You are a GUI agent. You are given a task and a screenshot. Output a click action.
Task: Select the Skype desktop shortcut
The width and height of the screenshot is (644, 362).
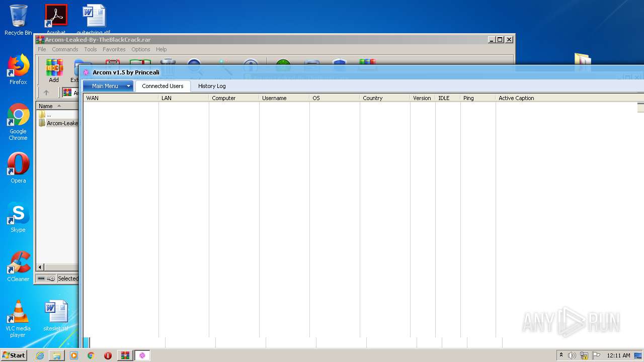point(18,218)
